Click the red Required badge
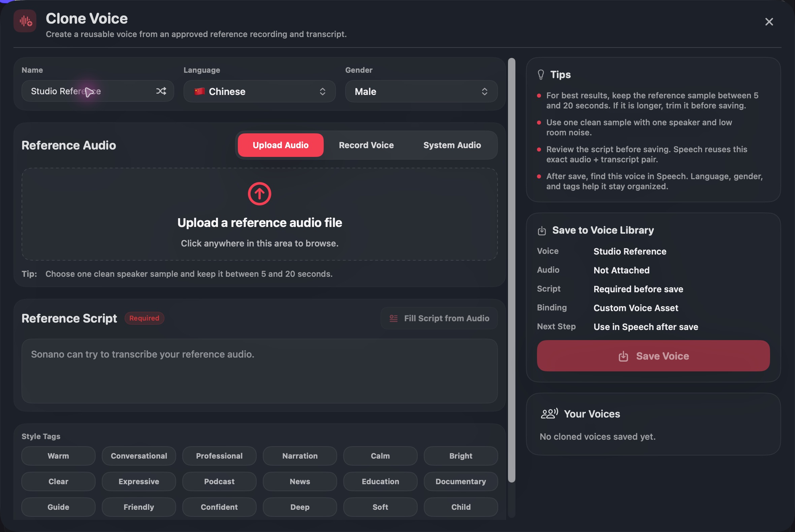This screenshot has height=532, width=795. 144,318
